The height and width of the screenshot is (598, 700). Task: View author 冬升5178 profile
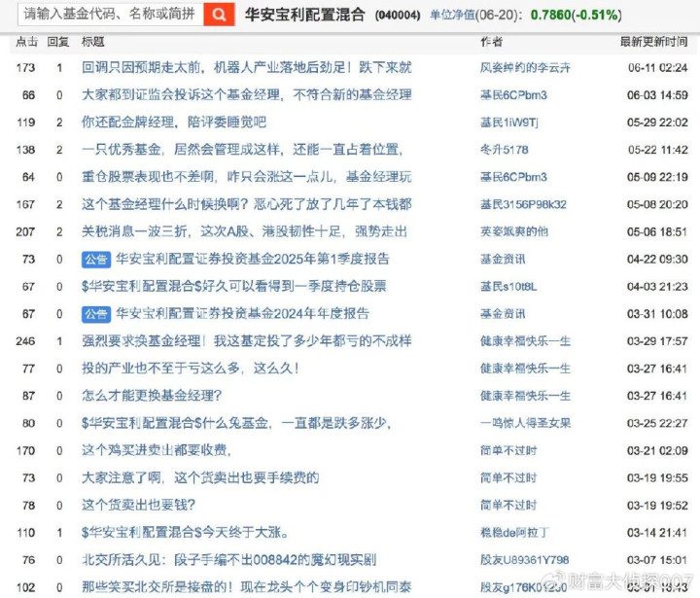tap(504, 149)
